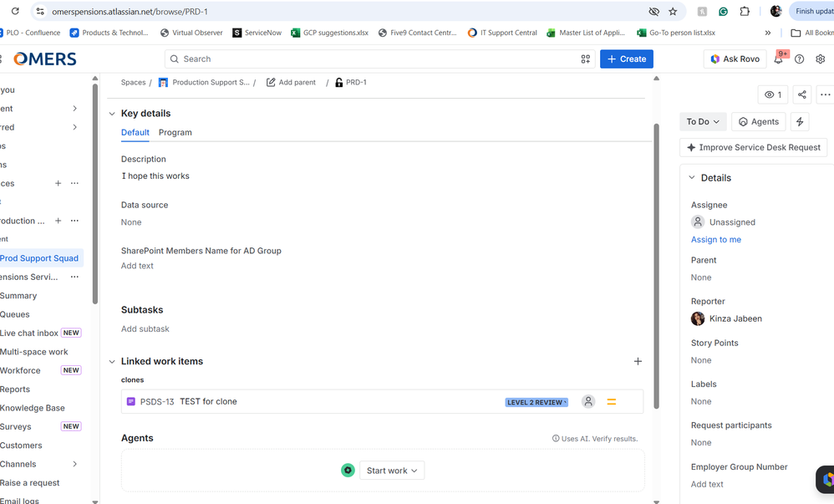Image resolution: width=834 pixels, height=504 pixels.
Task: Open Customers in sidebar
Action: pyautogui.click(x=21, y=445)
